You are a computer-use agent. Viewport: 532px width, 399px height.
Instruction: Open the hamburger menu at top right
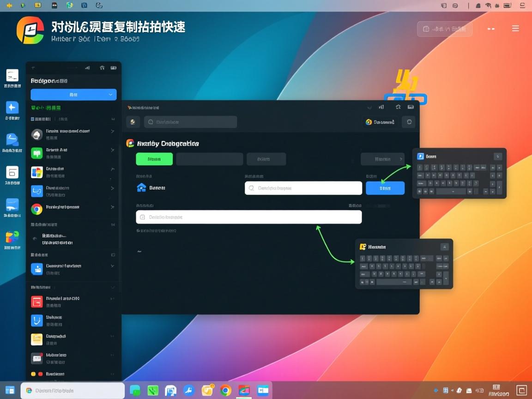515,28
